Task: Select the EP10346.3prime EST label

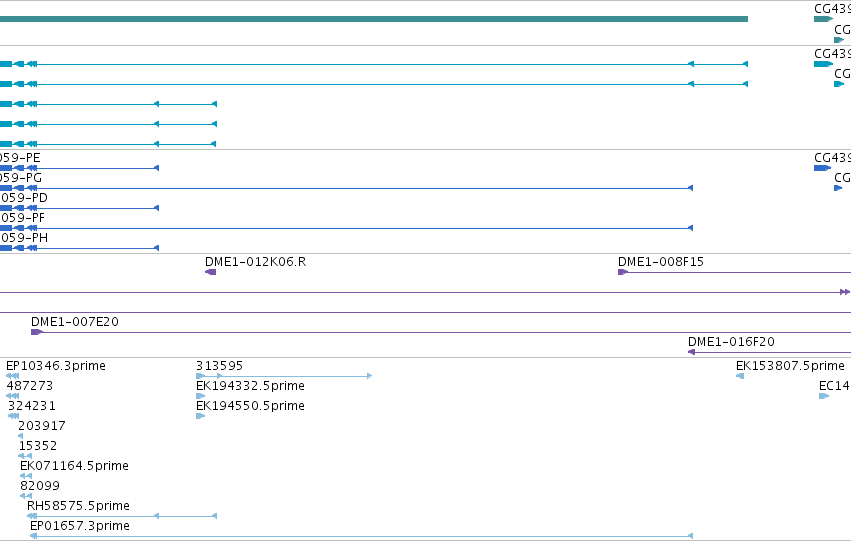Action: (x=55, y=366)
